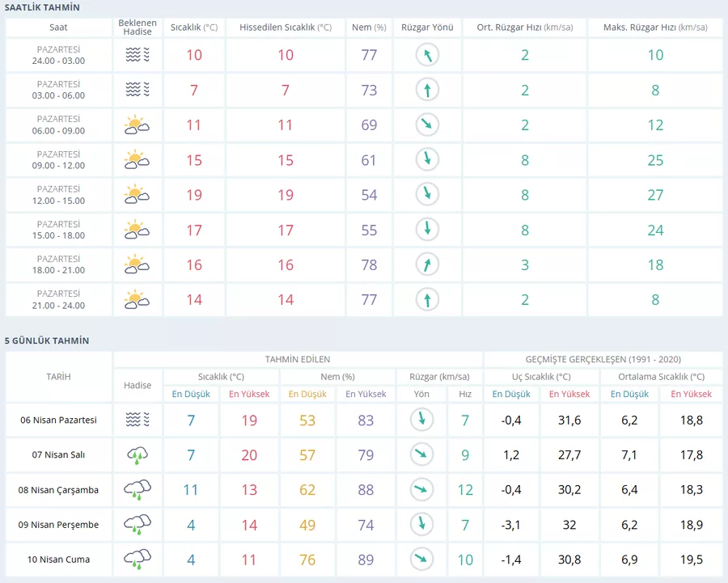Select the Hissedilen Sıcaklık (°C) column header

[286, 27]
